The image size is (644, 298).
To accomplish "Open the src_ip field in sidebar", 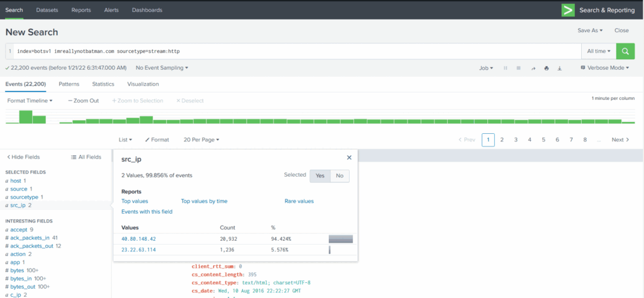I will pos(18,205).
